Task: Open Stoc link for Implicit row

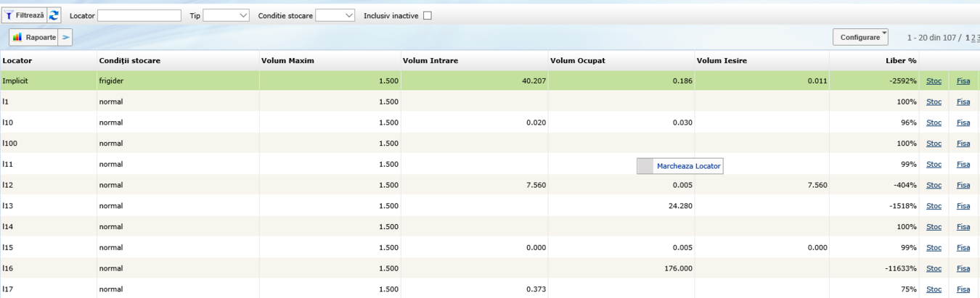Action: (934, 81)
